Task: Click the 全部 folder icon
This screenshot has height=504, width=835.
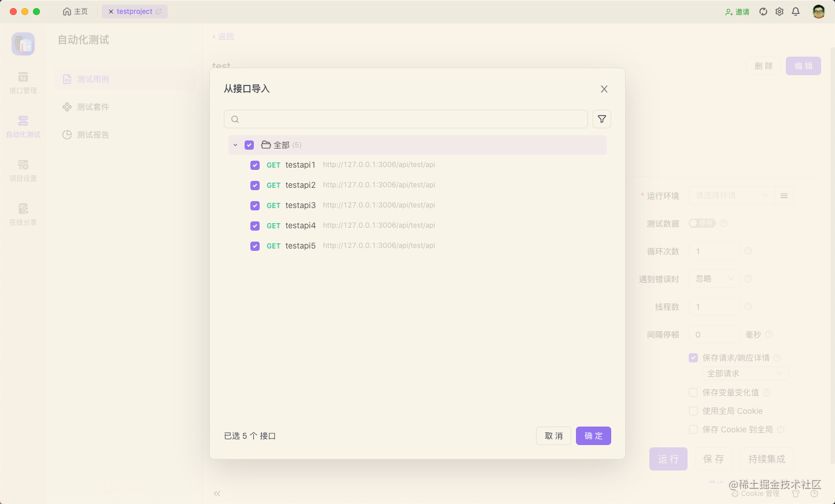Action: (x=266, y=144)
